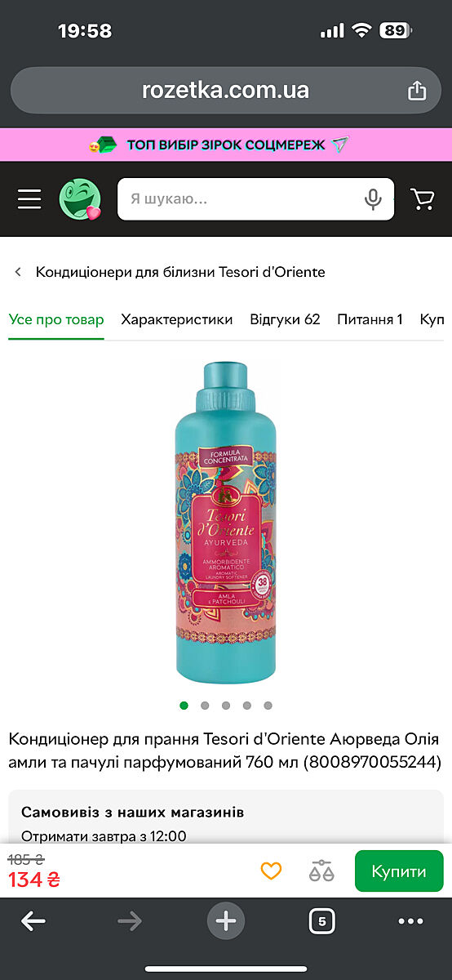Screen dimensions: 452x980
Task: Add product to wishlist heart
Action: [x=271, y=871]
